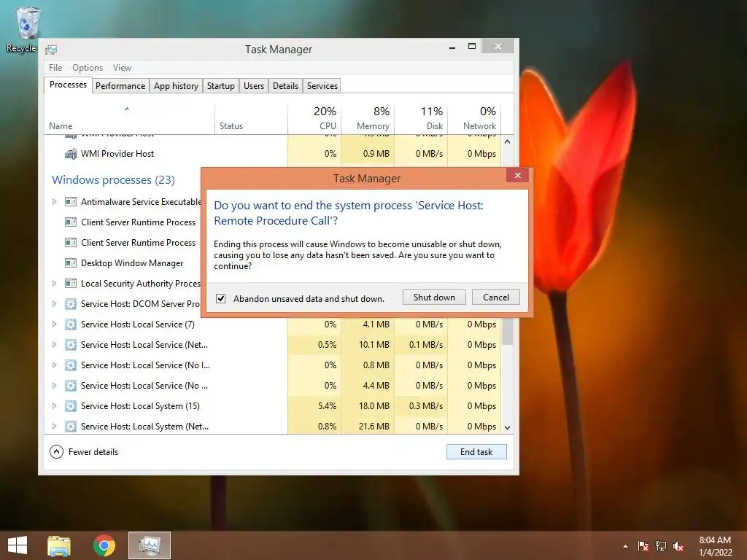Image resolution: width=747 pixels, height=560 pixels.
Task: Click first Client Server Runtime Process icon
Action: [71, 222]
